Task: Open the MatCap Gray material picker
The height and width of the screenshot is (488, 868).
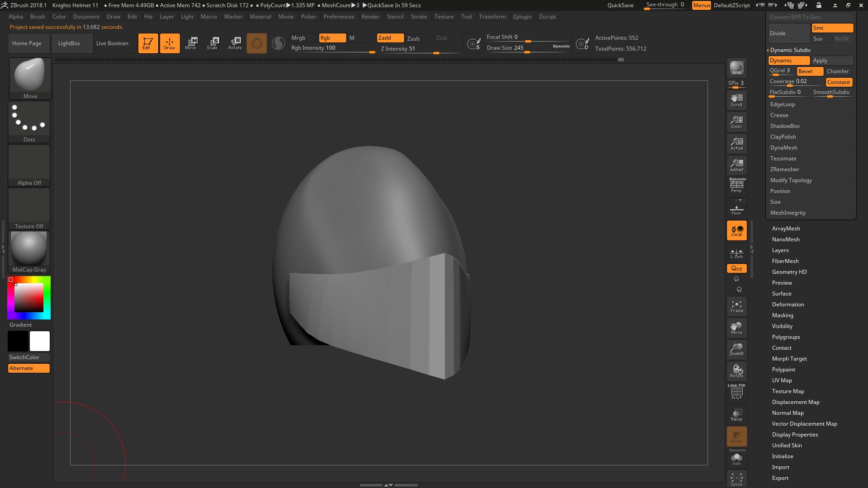Action: pos(29,252)
